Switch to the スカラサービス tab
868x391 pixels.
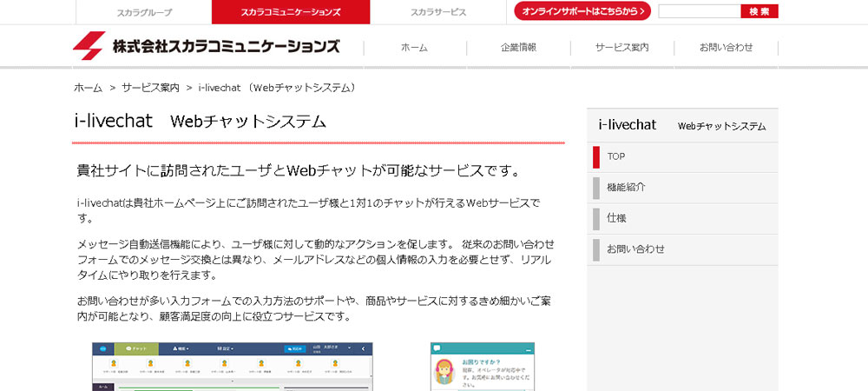437,12
